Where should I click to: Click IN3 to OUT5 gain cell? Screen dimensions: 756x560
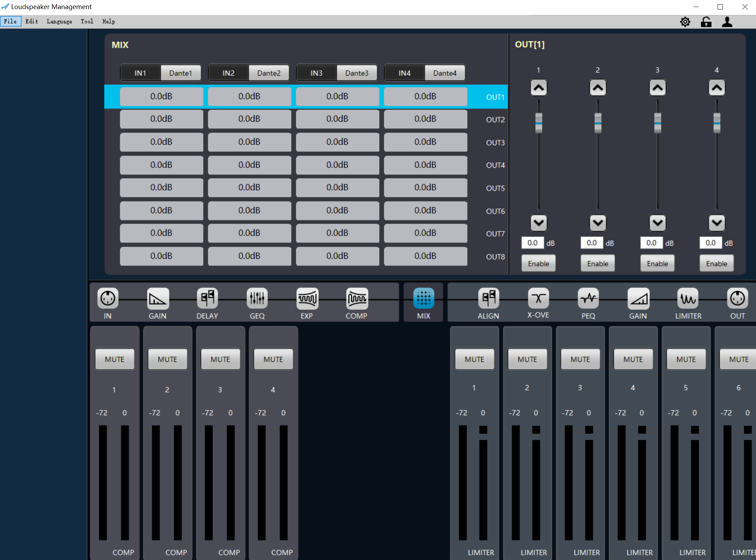[x=337, y=188]
